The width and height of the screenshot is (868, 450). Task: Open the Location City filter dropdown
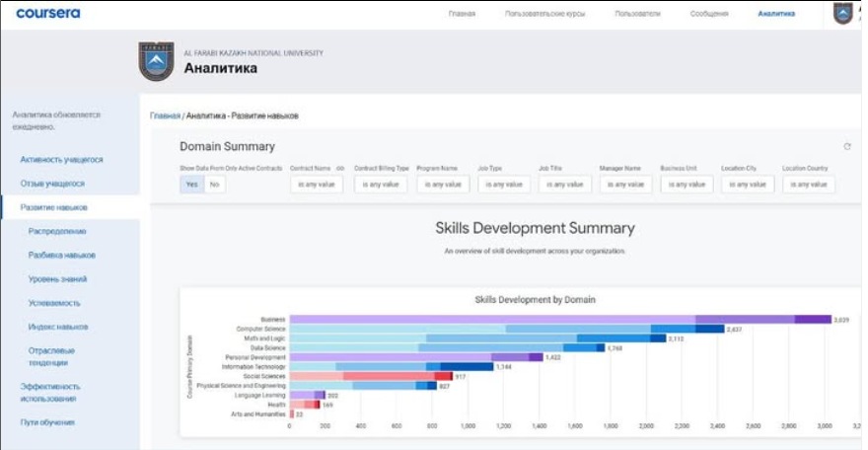coord(748,185)
